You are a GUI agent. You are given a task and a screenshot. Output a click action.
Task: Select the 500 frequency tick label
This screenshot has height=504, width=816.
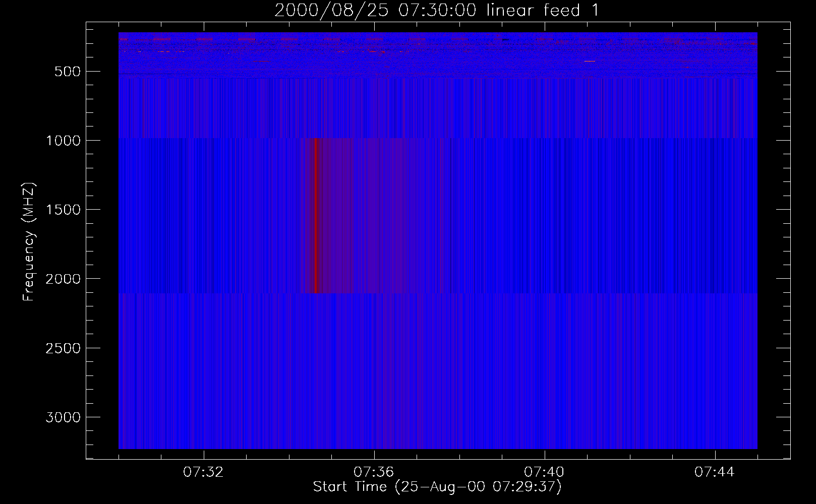pos(68,72)
